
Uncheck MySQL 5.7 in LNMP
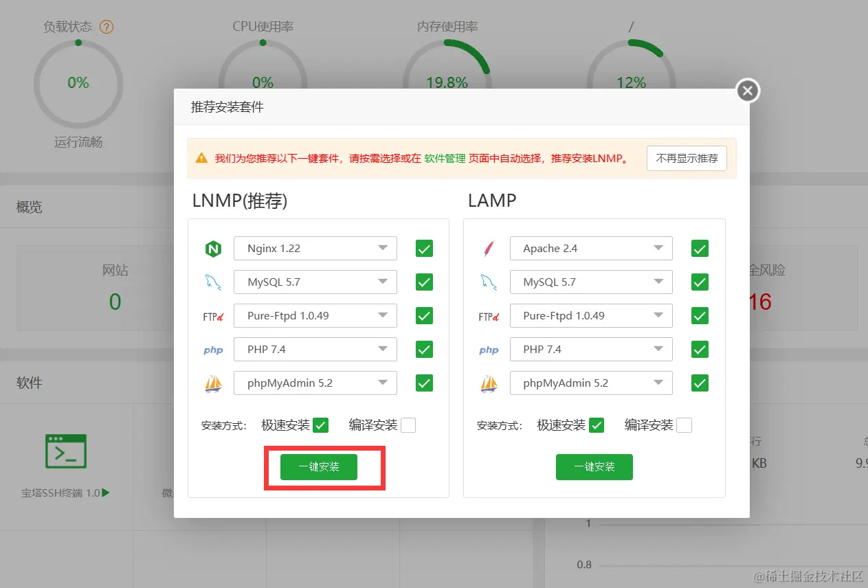point(424,282)
